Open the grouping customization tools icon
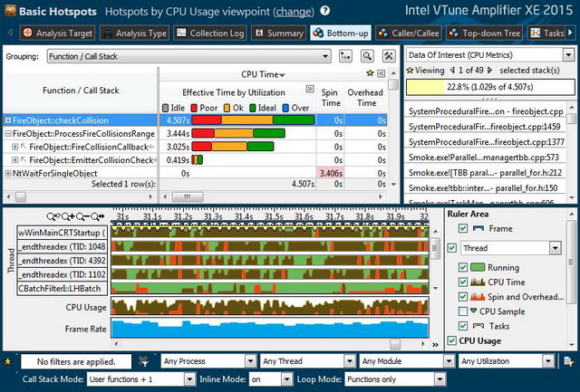 pyautogui.click(x=389, y=56)
